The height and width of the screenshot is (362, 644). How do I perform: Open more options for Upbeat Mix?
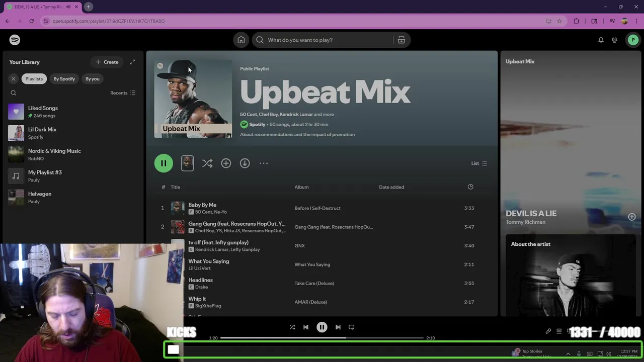click(264, 163)
